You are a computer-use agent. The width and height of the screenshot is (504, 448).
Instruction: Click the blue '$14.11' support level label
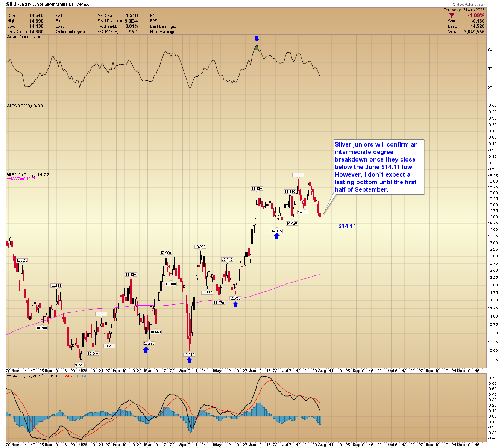point(347,226)
